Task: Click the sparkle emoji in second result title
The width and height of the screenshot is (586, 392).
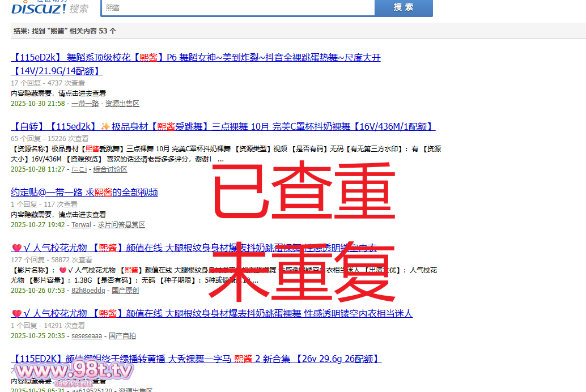Action: click(105, 126)
